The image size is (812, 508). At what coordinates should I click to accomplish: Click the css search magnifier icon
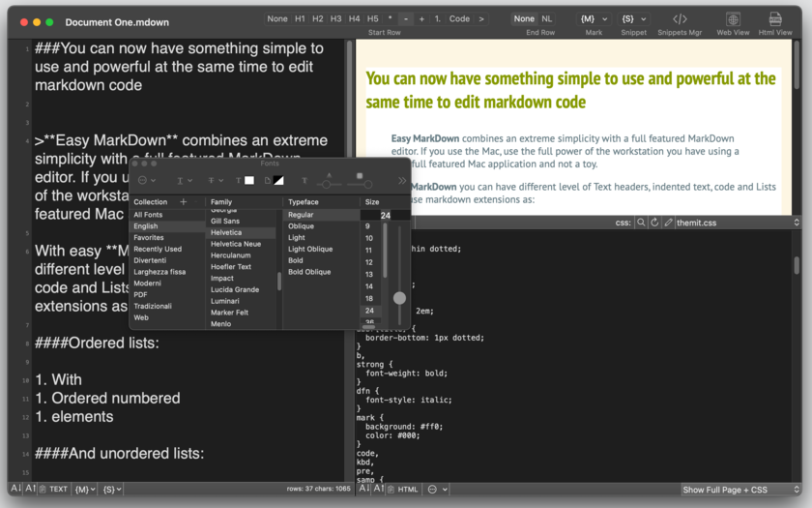point(641,223)
